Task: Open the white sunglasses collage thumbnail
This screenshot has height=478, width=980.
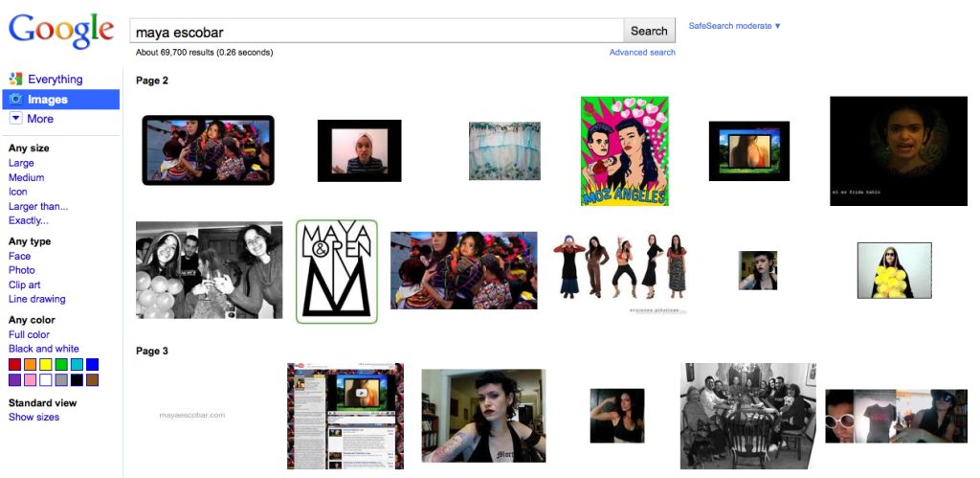Action: point(896,416)
